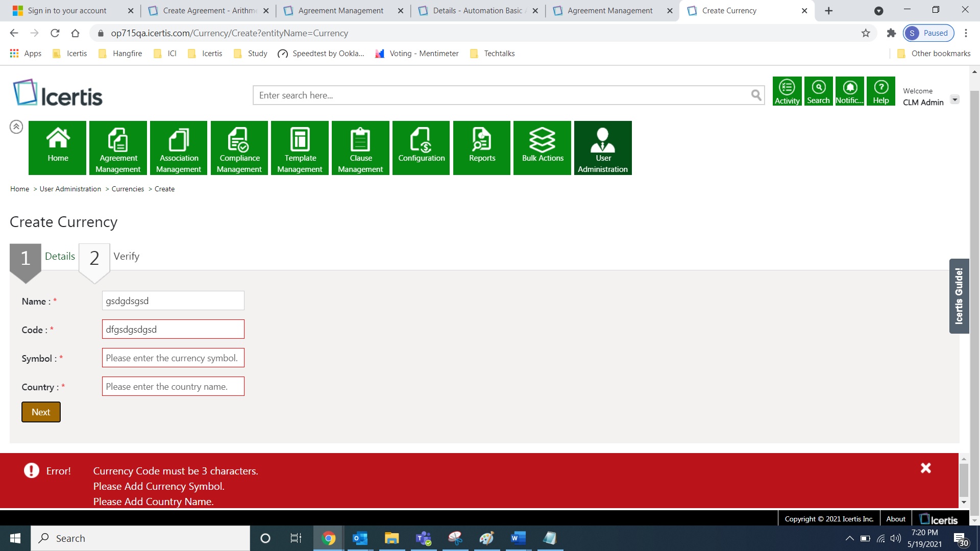Open Other bookmarks folder
The image size is (980, 551).
click(934, 54)
